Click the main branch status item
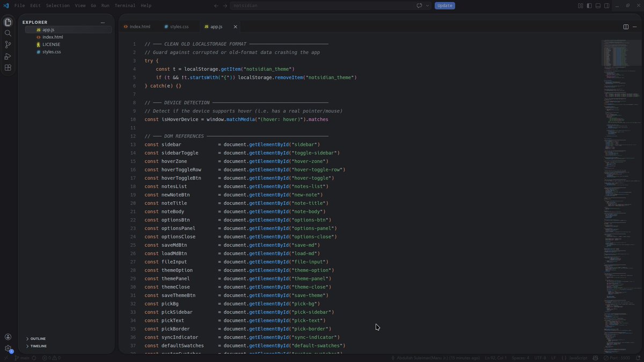The image size is (644, 362). 21,358
